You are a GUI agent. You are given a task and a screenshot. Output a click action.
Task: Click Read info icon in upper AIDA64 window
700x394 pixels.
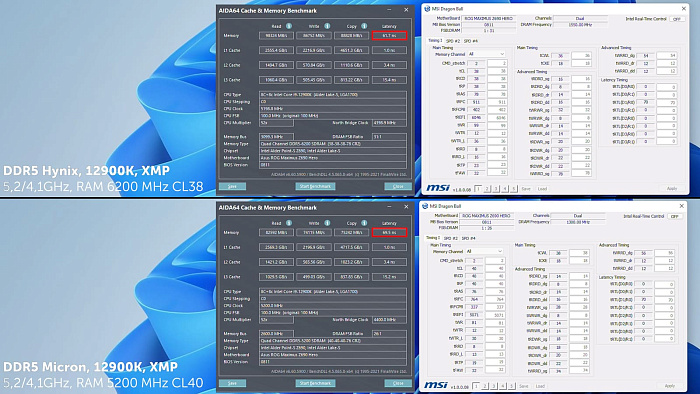pyautogui.click(x=289, y=26)
